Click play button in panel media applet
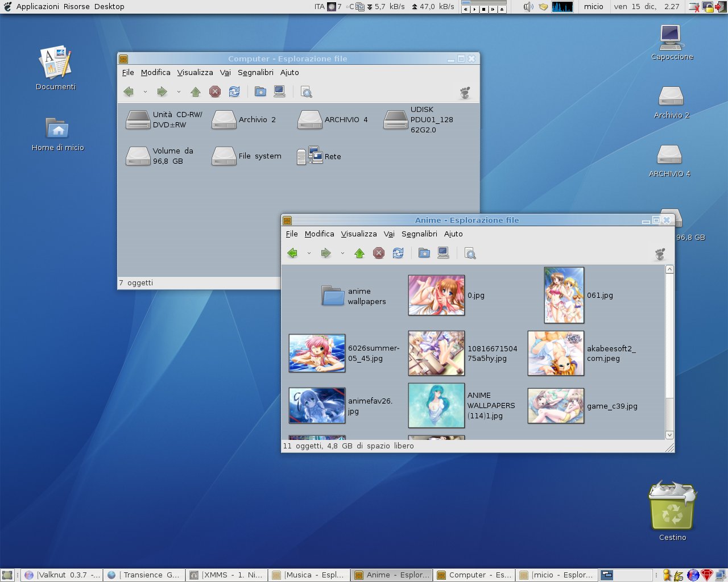 [x=474, y=9]
